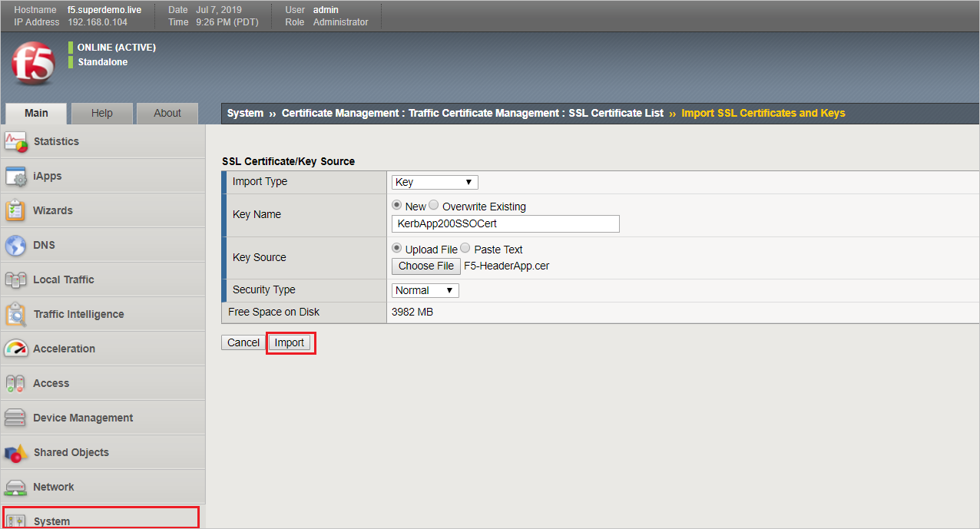Click the hostname f5.superdemo.live
980x529 pixels.
click(104, 10)
